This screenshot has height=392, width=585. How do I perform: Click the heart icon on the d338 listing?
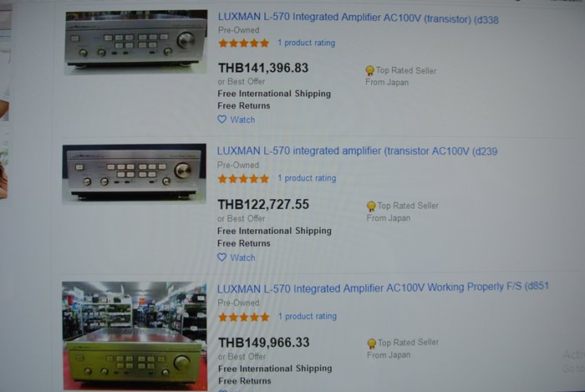point(222,120)
